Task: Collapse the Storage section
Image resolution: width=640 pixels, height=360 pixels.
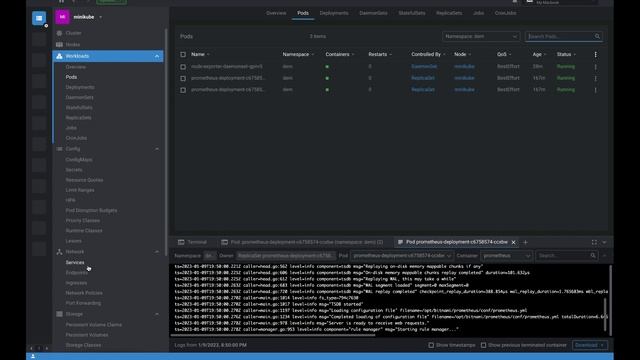Action: click(157, 314)
